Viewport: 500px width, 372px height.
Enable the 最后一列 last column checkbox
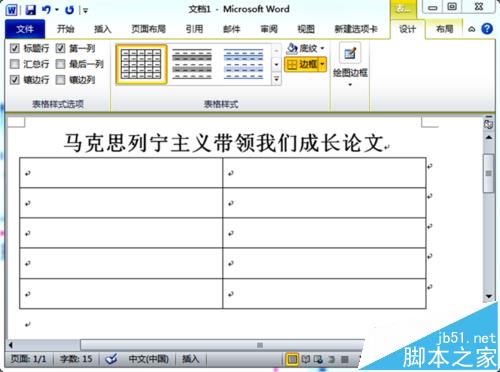click(60, 64)
